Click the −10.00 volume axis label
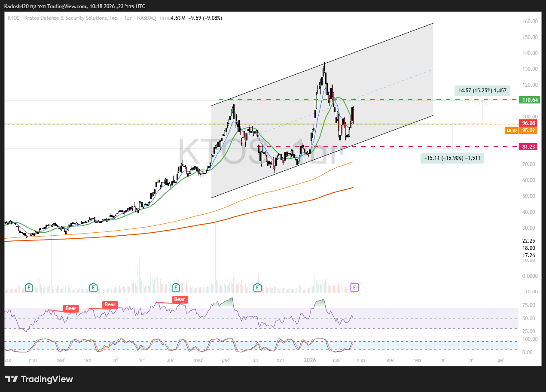The height and width of the screenshot is (392, 546). coord(531,292)
